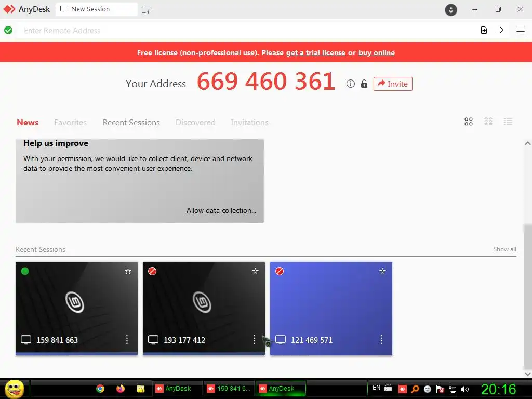Click the scroll up arrow
Viewport: 532px width, 399px height.
(528, 143)
